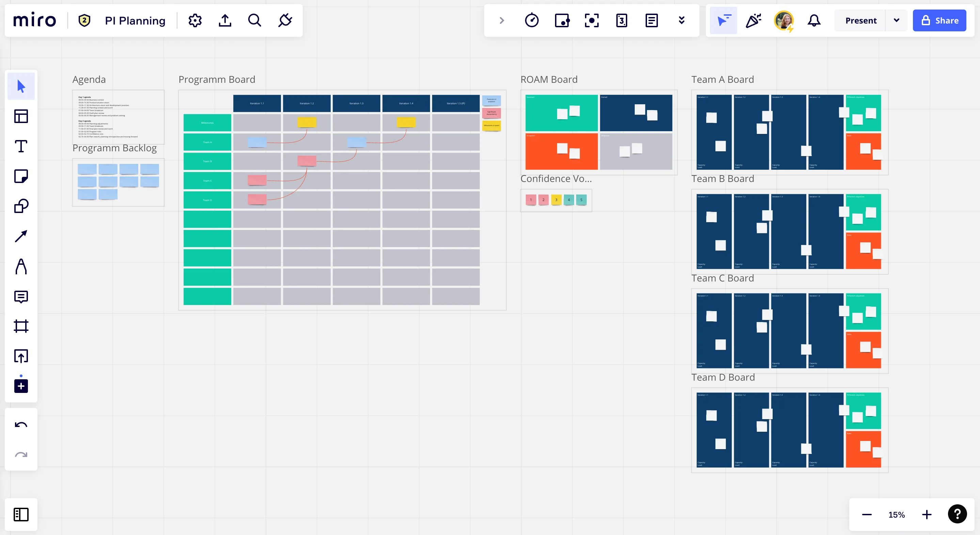
Task: Expand more collaboration tools double chevron
Action: [681, 20]
